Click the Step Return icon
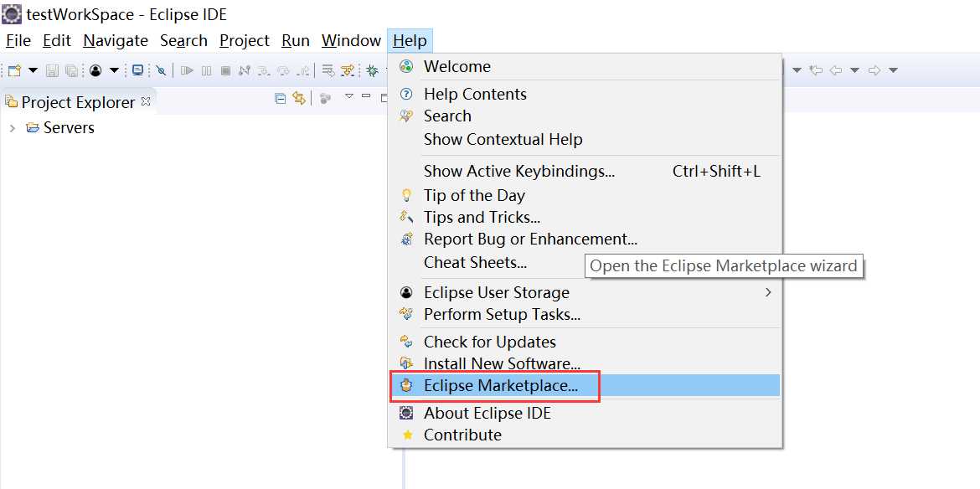The height and width of the screenshot is (489, 980). [x=303, y=70]
